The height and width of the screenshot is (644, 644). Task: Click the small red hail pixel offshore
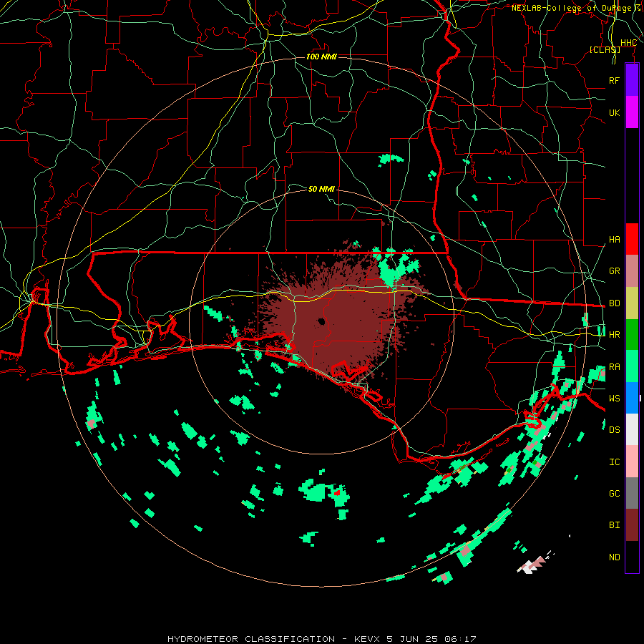337,492
